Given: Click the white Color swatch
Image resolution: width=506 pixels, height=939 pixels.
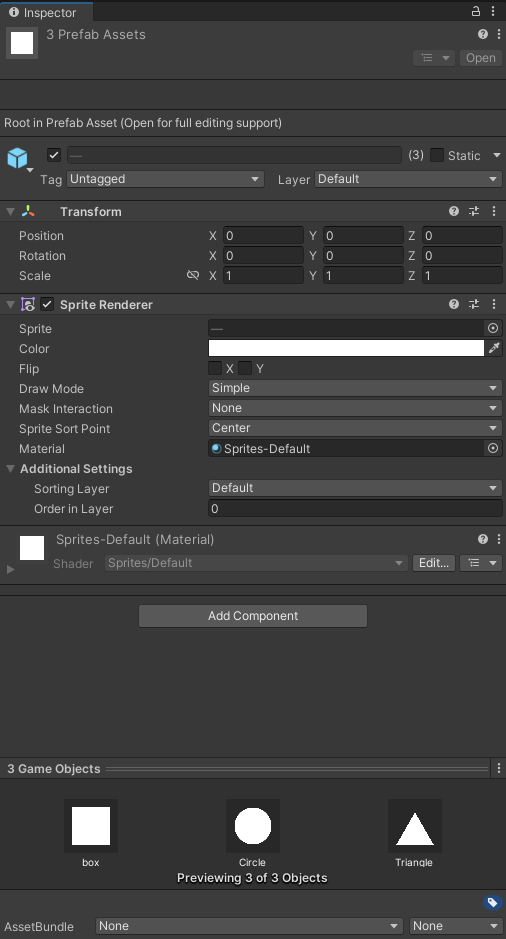Looking at the screenshot, I should pos(346,348).
